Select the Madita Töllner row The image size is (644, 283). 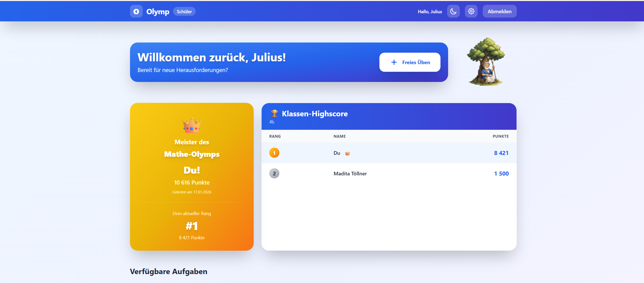[382, 174]
